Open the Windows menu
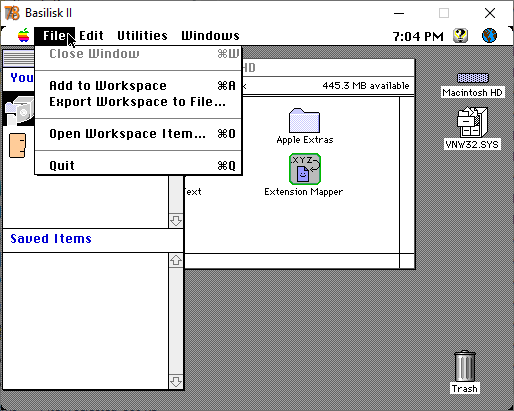The image size is (514, 411). tap(210, 36)
